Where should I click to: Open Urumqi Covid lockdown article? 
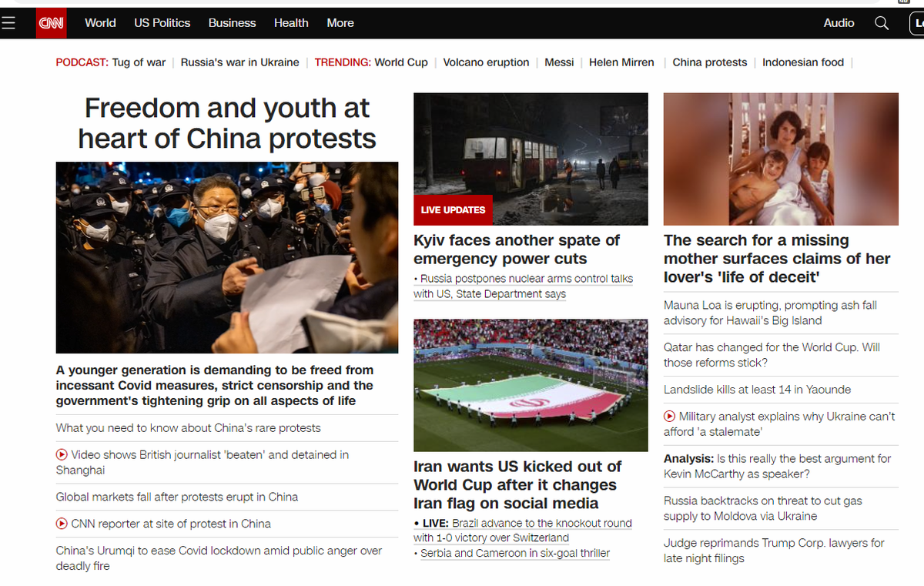[219, 558]
